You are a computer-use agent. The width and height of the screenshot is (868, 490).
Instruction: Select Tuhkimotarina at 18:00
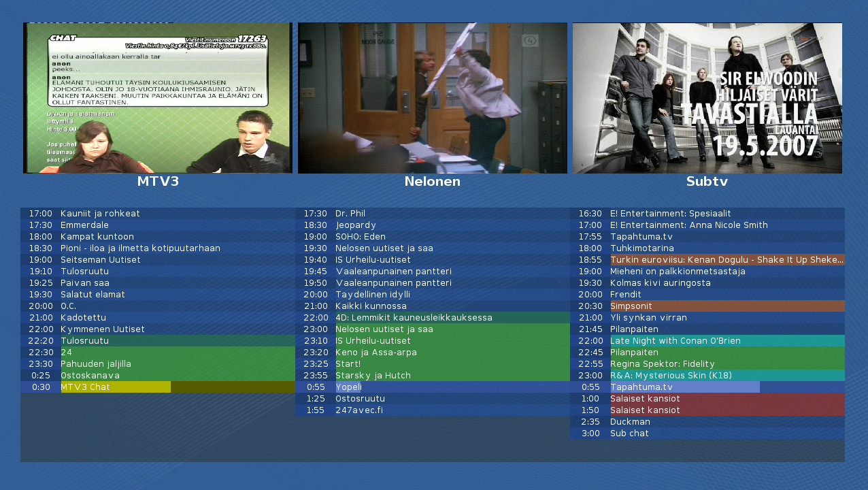click(707, 248)
